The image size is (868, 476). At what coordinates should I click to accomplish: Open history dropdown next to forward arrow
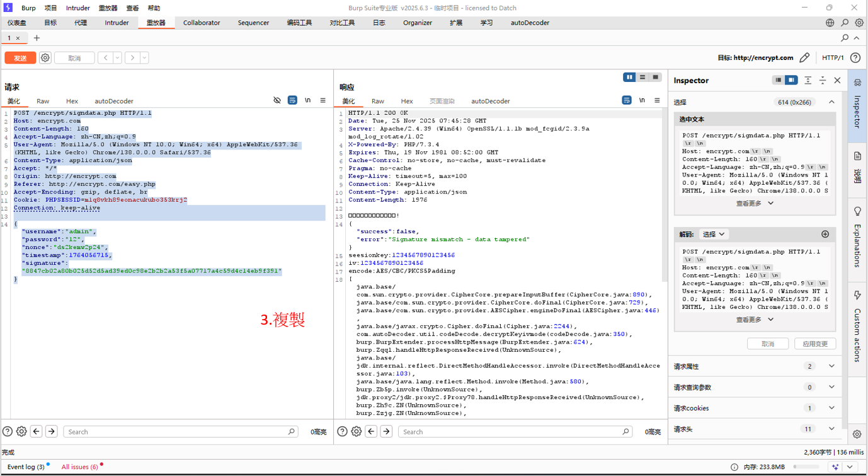[x=144, y=58]
